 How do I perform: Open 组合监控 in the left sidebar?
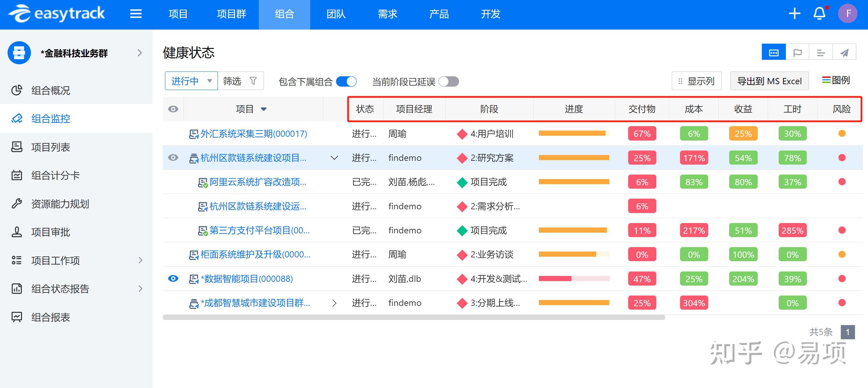50,119
